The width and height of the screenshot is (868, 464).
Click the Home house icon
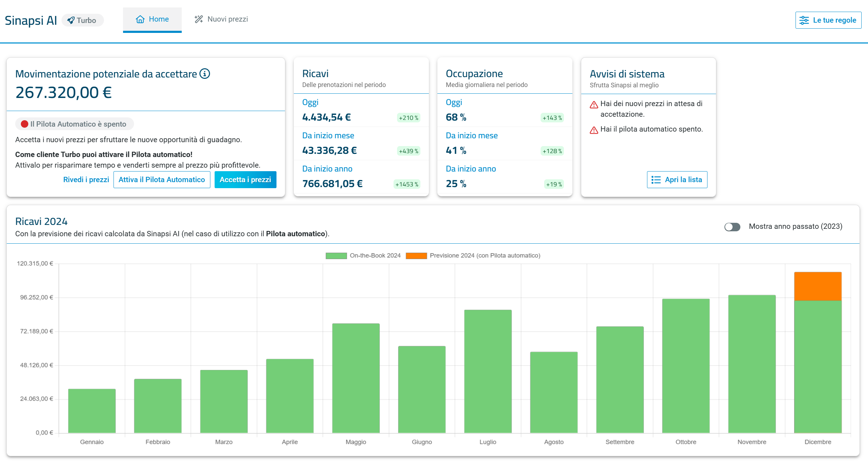click(x=140, y=19)
